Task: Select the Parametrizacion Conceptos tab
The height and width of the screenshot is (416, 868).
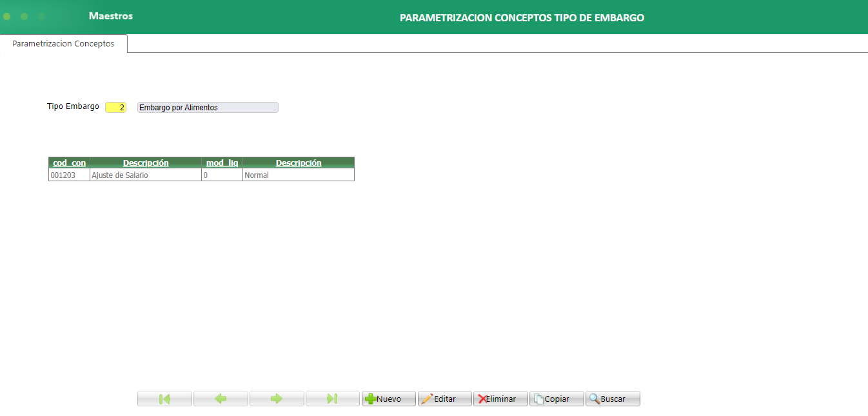Action: click(63, 44)
